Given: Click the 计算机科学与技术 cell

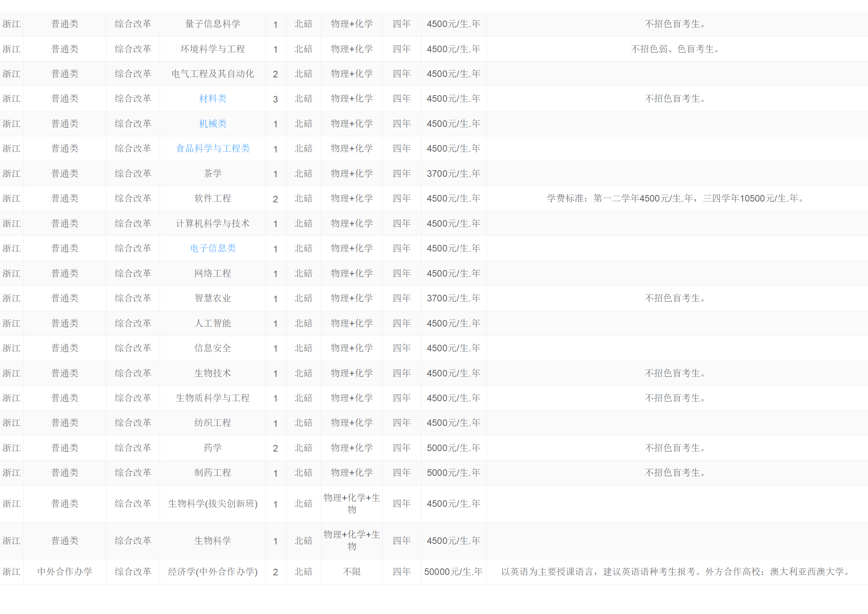Looking at the screenshot, I should click(x=213, y=224).
